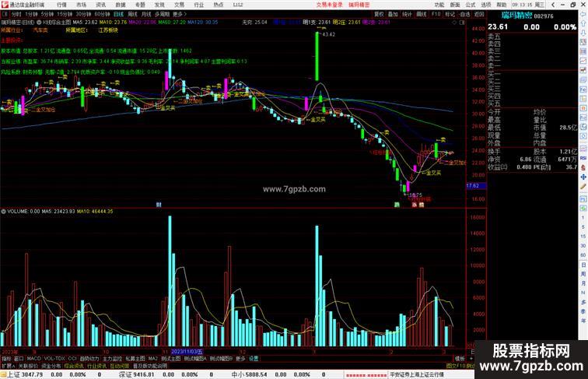Open the 公式 menu at top right
The height and width of the screenshot is (379, 588).
coord(471,5)
